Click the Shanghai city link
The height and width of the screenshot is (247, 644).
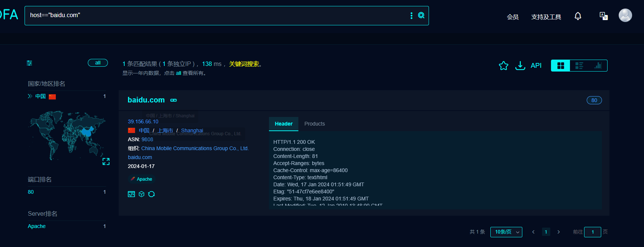coord(192,130)
